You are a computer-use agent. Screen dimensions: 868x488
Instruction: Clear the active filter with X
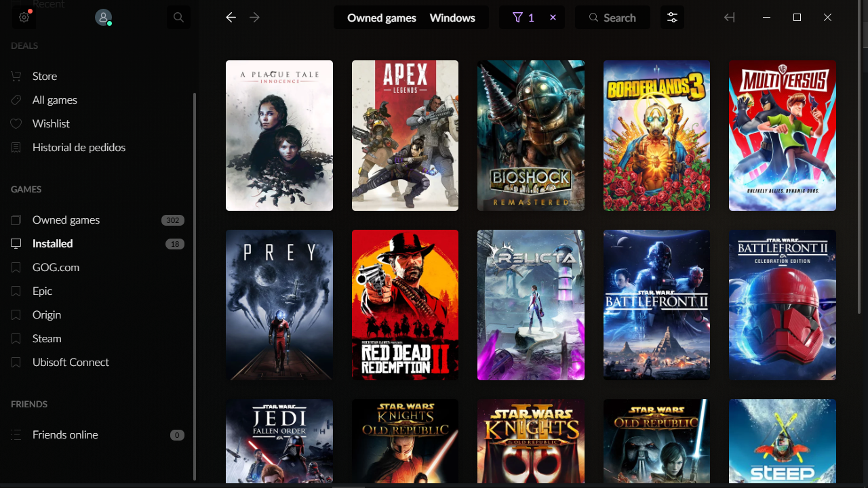click(553, 18)
